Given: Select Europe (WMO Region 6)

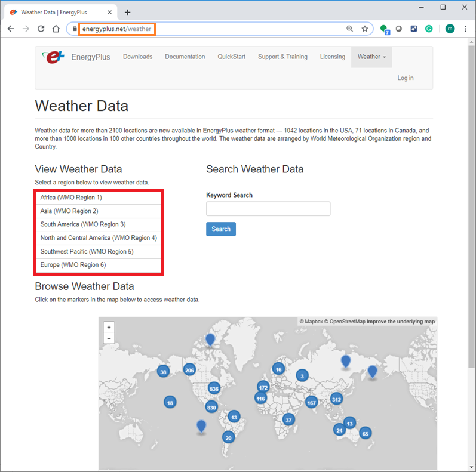Looking at the screenshot, I should click(x=99, y=265).
